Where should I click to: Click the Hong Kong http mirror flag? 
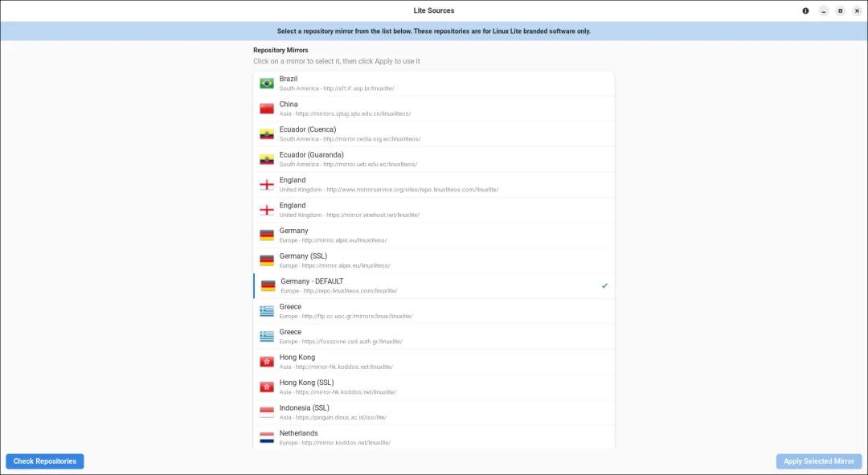[x=267, y=362]
